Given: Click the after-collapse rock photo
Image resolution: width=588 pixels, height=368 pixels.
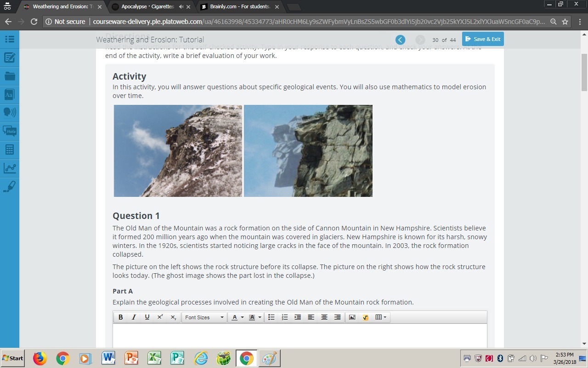Looking at the screenshot, I should pyautogui.click(x=308, y=151).
